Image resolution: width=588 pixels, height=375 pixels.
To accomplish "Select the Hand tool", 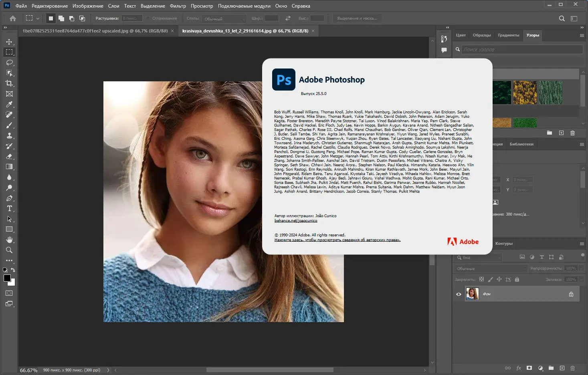I will 9,240.
